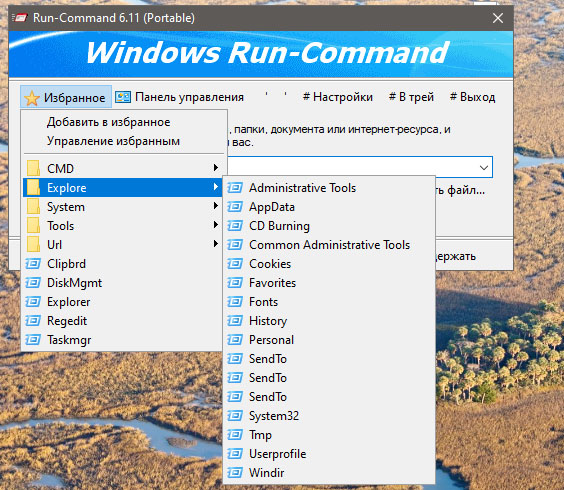Click the icon next to Userprofile
The height and width of the screenshot is (490, 564).
click(235, 454)
